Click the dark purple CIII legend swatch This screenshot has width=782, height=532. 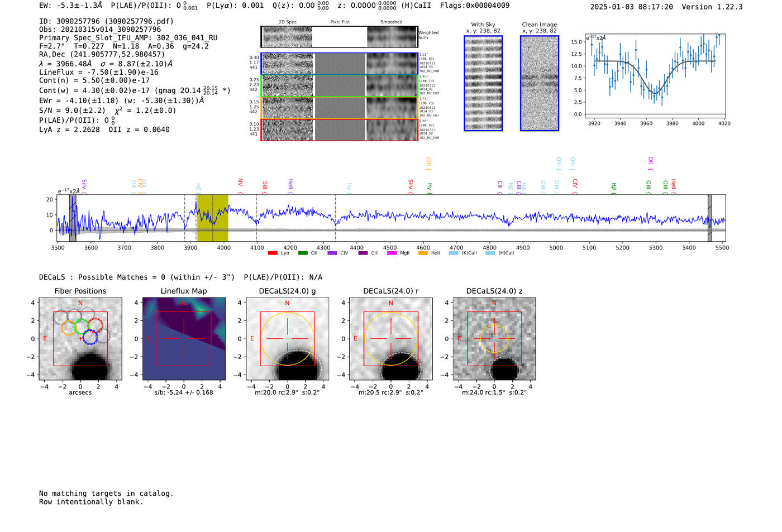click(363, 253)
